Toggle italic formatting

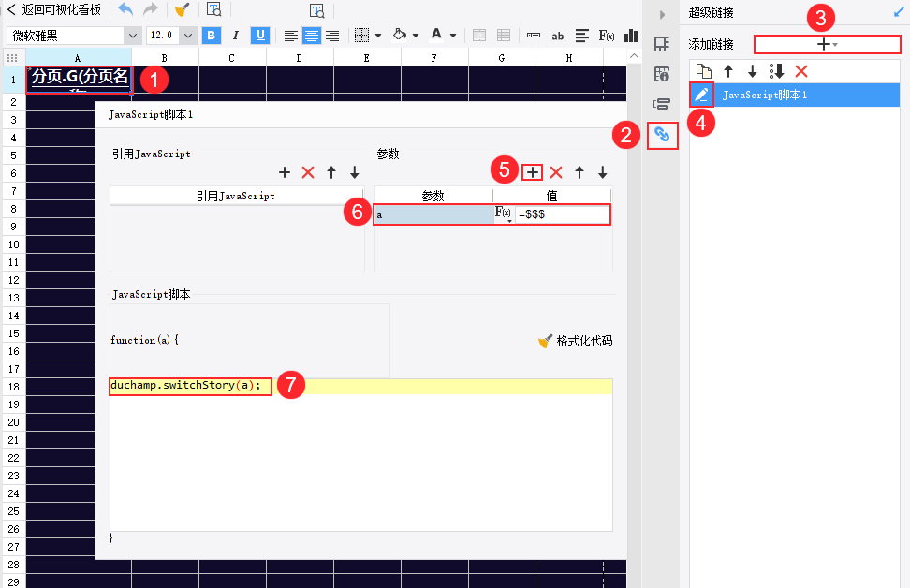point(236,36)
